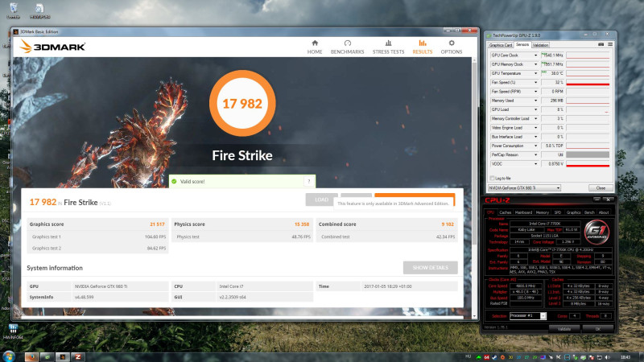Viewport: 644px width, 362px height.
Task: Click the GPU-Z screenshot camera icon
Action: [601, 44]
